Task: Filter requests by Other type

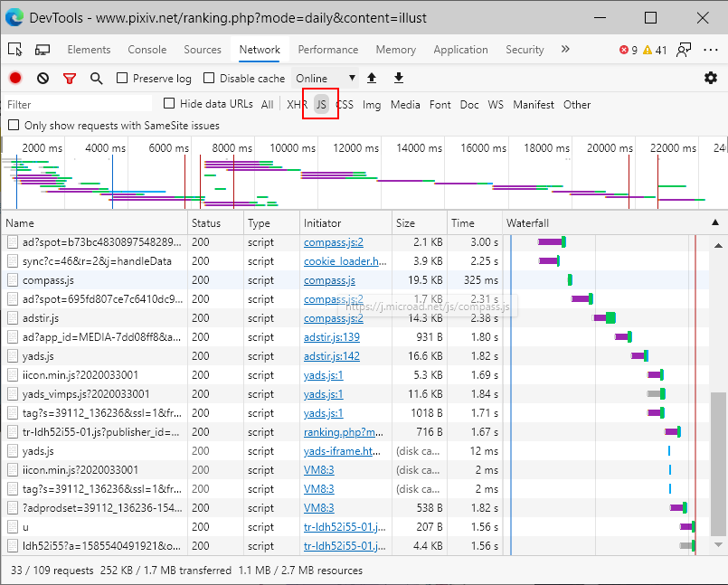Action: tap(577, 105)
